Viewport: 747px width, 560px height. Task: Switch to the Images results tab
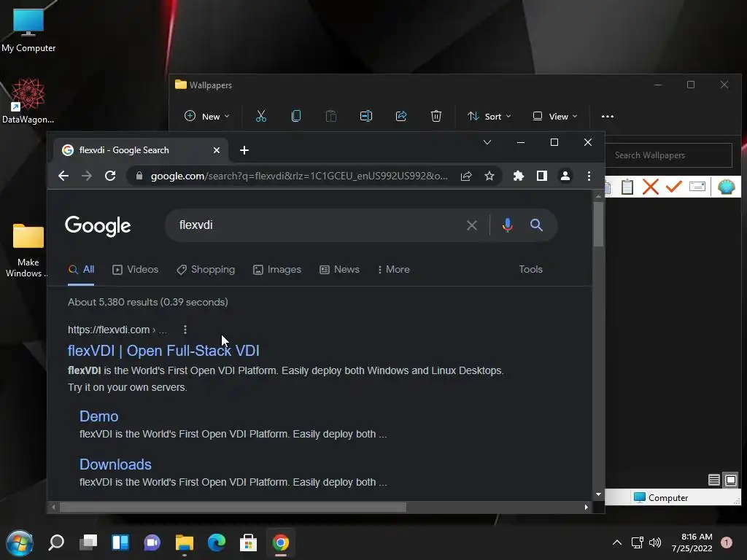[276, 270]
